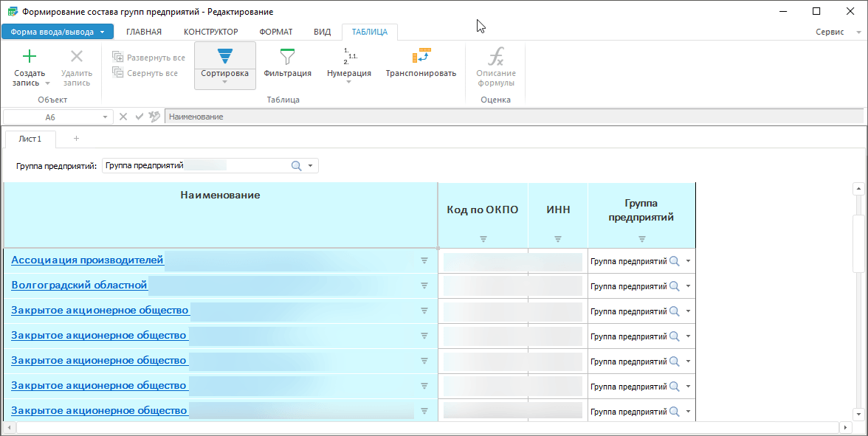Open dropdown arrow in Волгоградский областной row
The image size is (868, 436).
click(x=689, y=286)
